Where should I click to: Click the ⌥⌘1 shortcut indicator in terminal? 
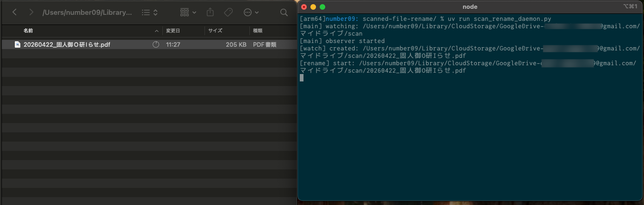tap(630, 6)
